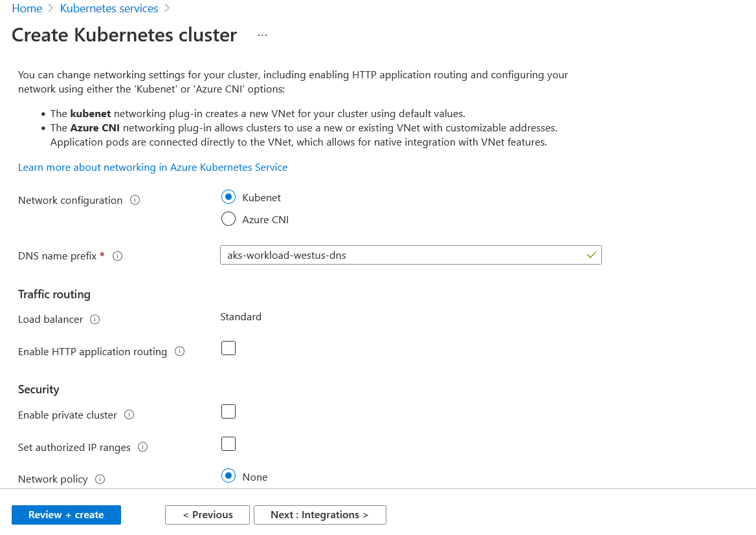Select None for Network policy

pyautogui.click(x=228, y=476)
